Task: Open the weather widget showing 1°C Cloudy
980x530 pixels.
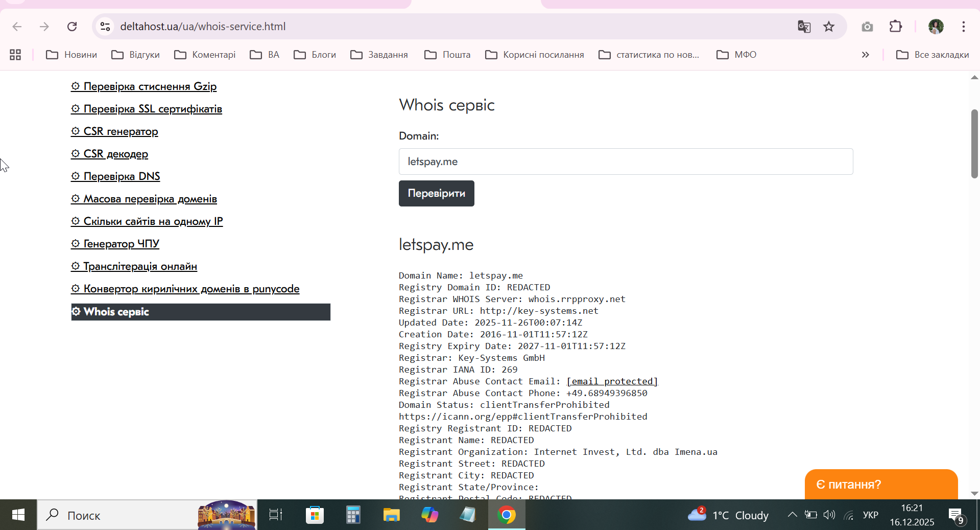Action: (728, 515)
